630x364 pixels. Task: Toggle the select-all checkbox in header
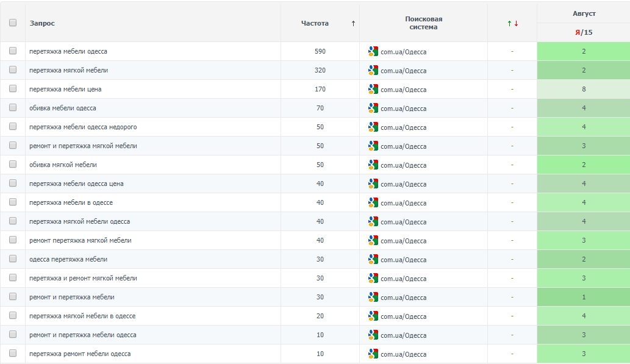pos(13,23)
